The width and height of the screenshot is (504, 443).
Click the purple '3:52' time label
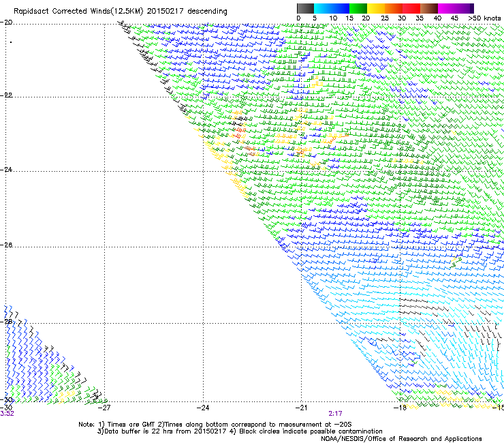pyautogui.click(x=7, y=414)
